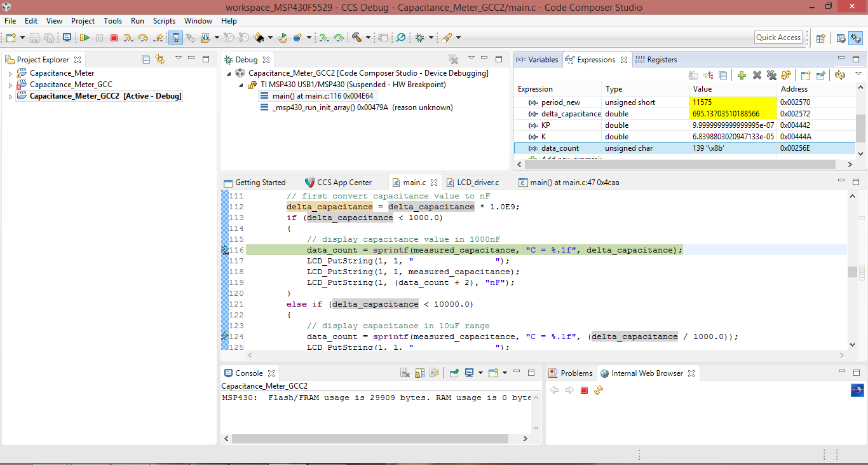
Task: Click the Step Return toolbar icon
Action: coord(158,38)
